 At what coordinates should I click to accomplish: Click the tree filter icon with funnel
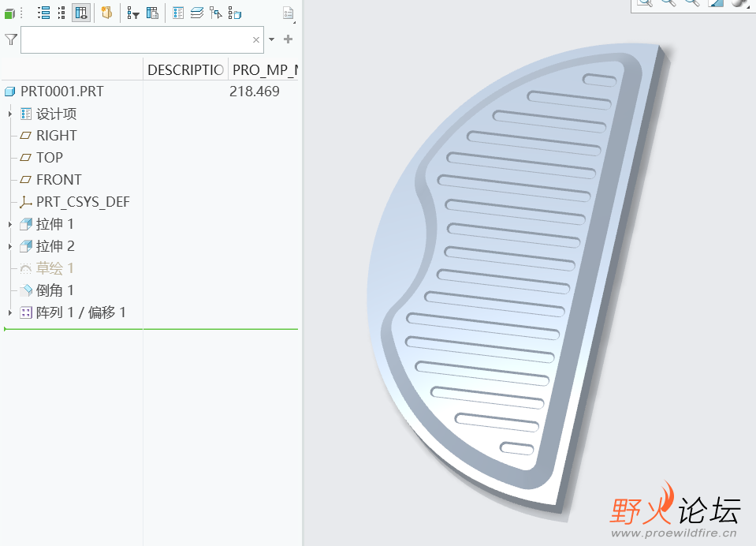click(132, 13)
